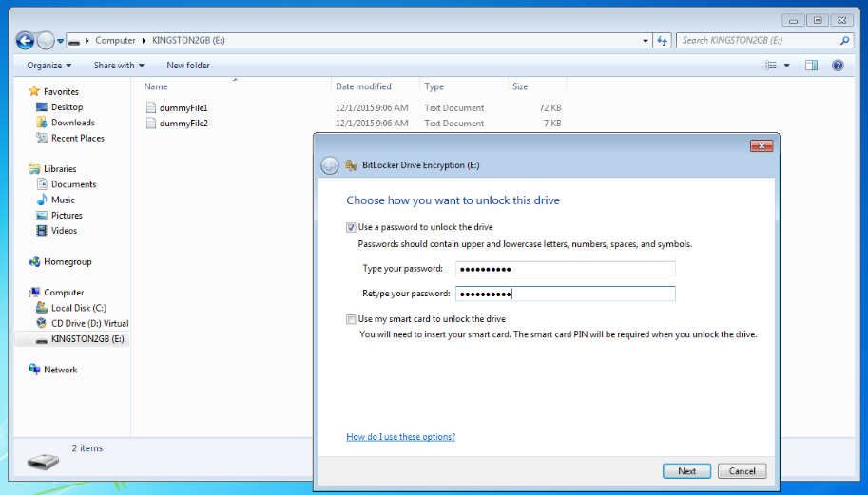Open the Organize menu
868x495 pixels.
click(x=49, y=66)
